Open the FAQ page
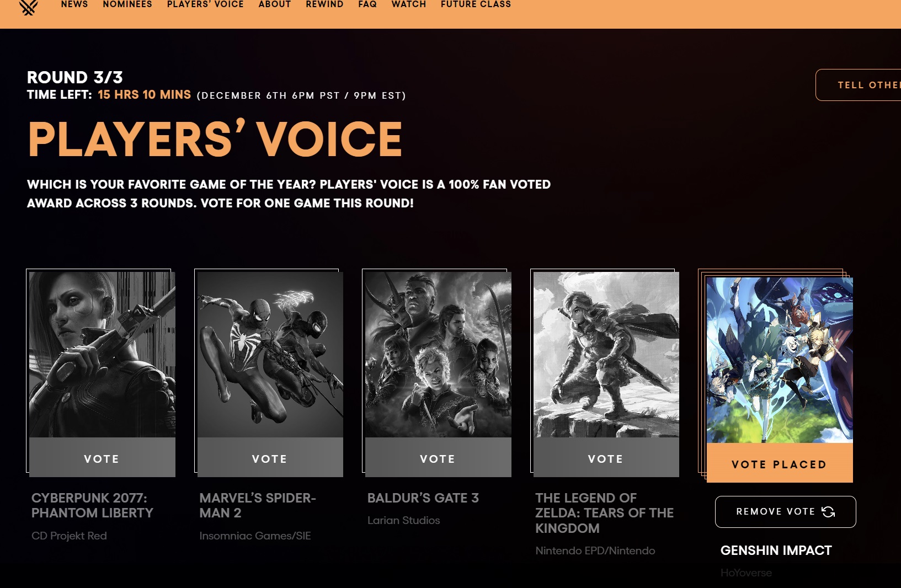The width and height of the screenshot is (901, 588). (367, 4)
